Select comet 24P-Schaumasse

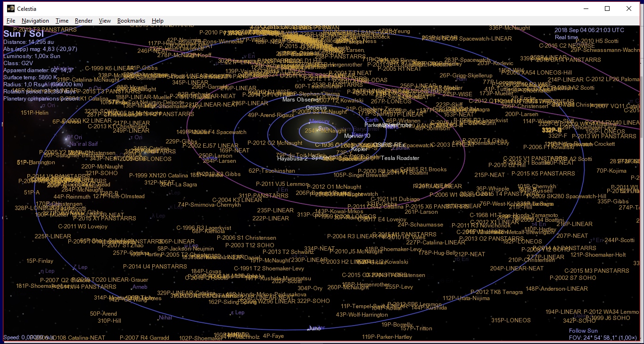tap(420, 225)
